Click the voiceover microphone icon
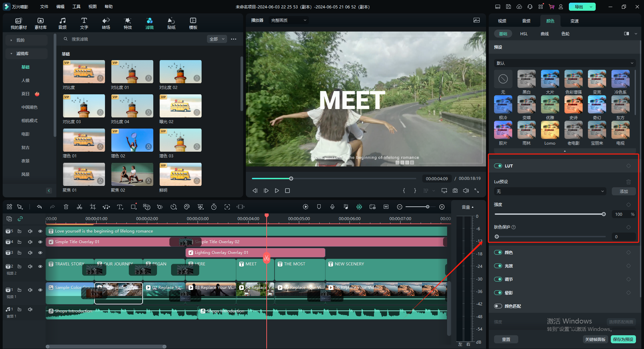The height and width of the screenshot is (349, 644). pyautogui.click(x=332, y=207)
